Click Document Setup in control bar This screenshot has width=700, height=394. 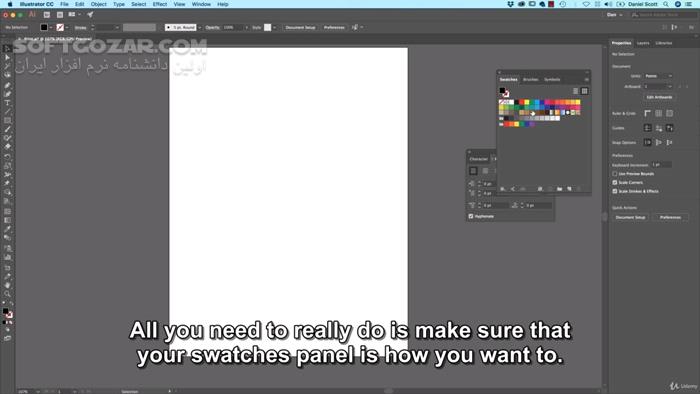tap(300, 28)
